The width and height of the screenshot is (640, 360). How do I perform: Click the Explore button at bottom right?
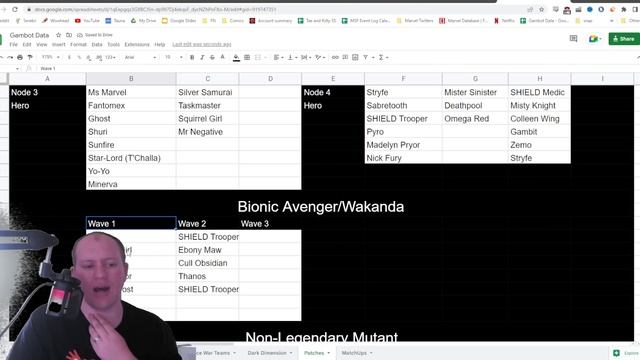click(626, 353)
